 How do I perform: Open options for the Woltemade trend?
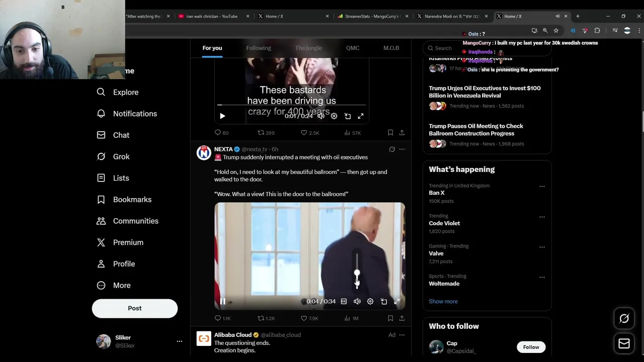coord(542,277)
